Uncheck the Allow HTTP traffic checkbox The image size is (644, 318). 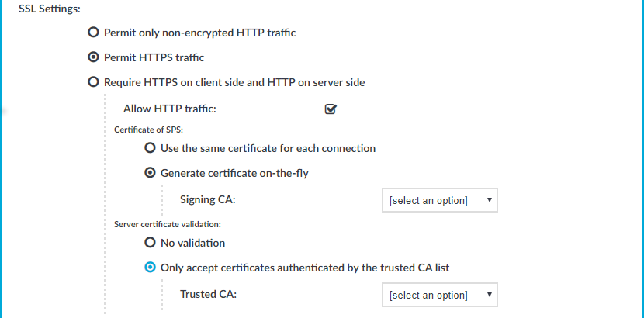331,109
